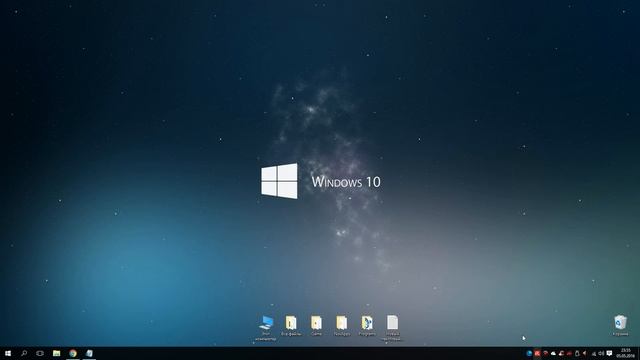
Task: Click the OneDrive cloud tray icon
Action: tap(553, 353)
